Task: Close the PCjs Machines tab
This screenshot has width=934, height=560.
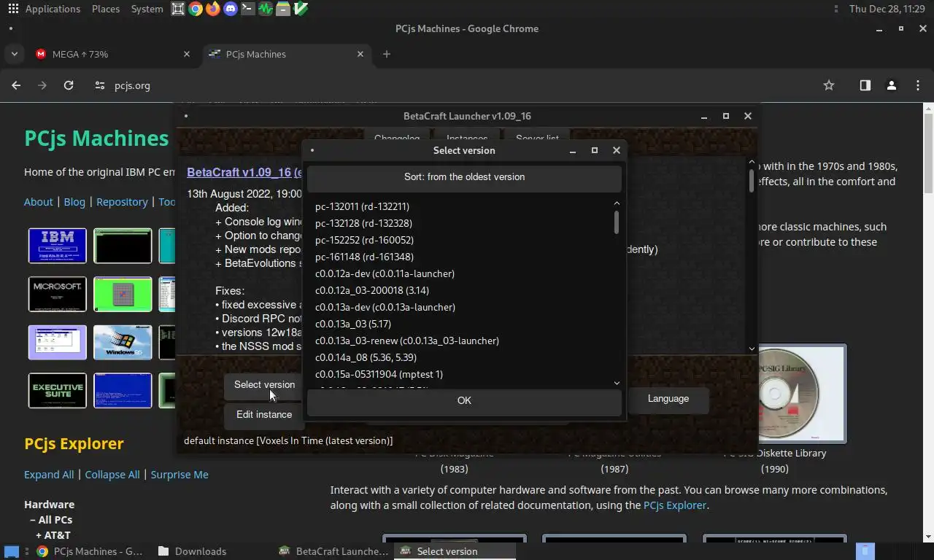Action: point(360,54)
